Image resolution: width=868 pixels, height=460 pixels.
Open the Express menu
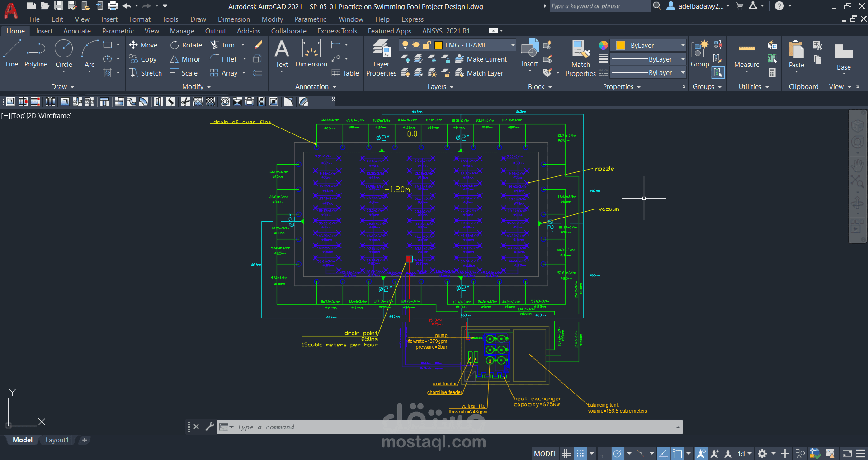tap(412, 19)
